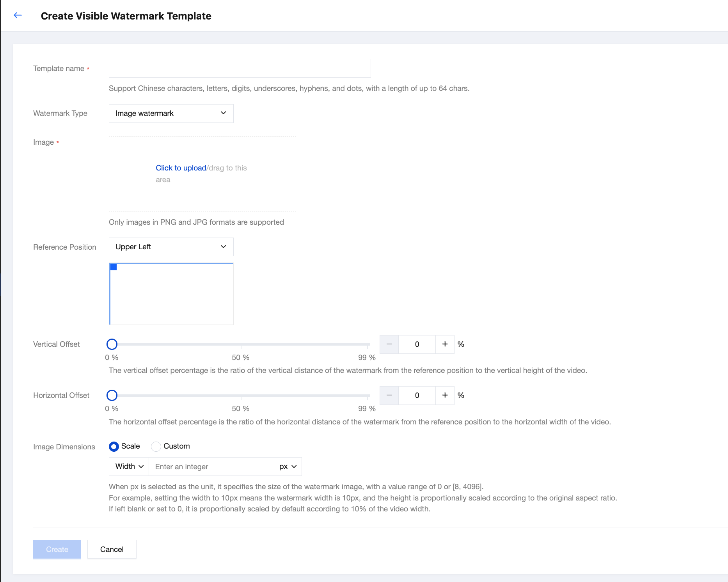Click the Vertical Offset percentage value field

(x=417, y=344)
